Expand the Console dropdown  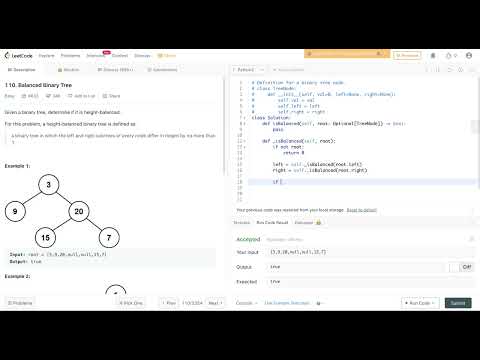[x=247, y=303]
